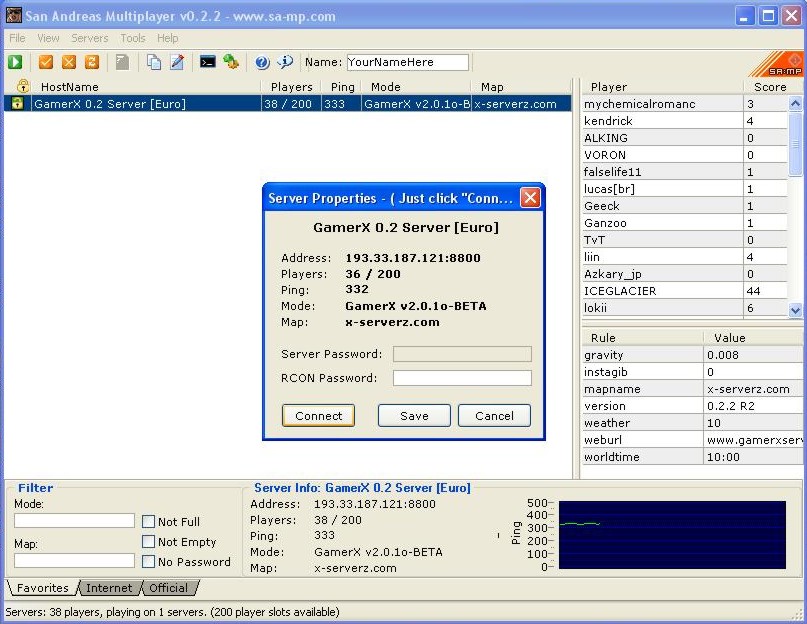Click the orange Refresh Server icon
Image resolution: width=807 pixels, height=624 pixels.
pyautogui.click(x=92, y=62)
